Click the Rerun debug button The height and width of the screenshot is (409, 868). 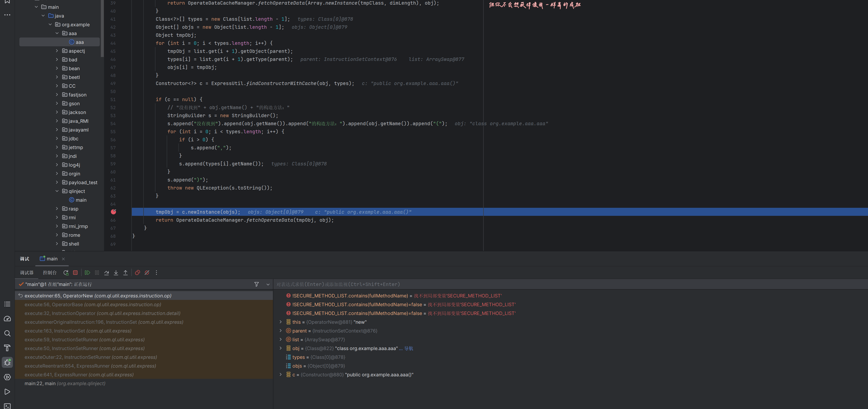click(66, 273)
